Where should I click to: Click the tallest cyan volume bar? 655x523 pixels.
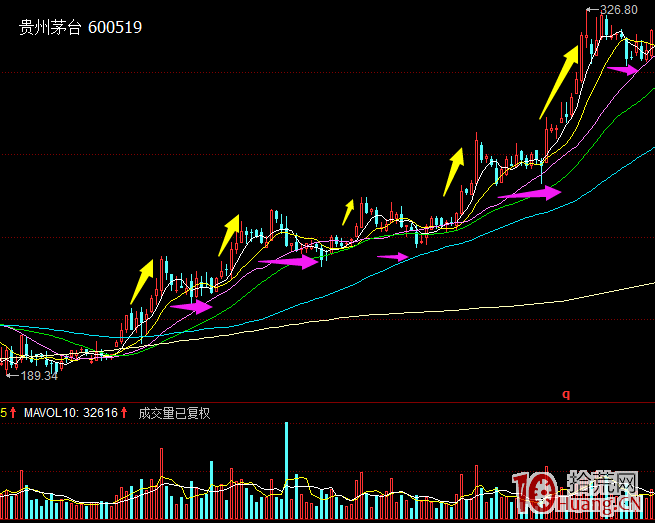pyautogui.click(x=287, y=470)
